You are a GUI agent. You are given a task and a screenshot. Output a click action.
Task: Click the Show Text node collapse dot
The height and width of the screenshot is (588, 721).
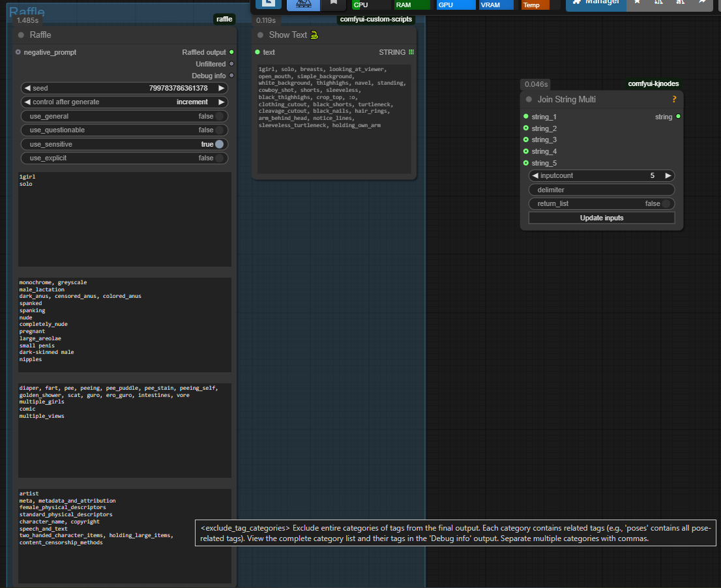point(260,35)
